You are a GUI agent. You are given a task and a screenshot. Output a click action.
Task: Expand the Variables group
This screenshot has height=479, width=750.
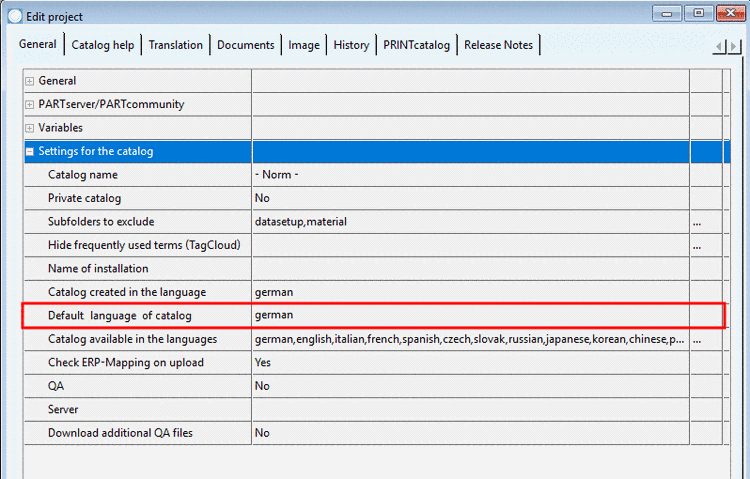click(x=30, y=128)
